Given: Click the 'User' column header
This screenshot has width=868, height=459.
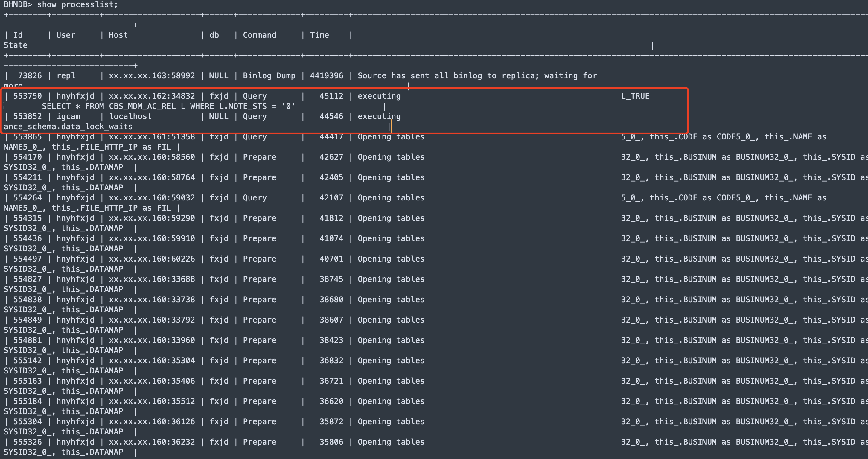Looking at the screenshot, I should (x=66, y=35).
